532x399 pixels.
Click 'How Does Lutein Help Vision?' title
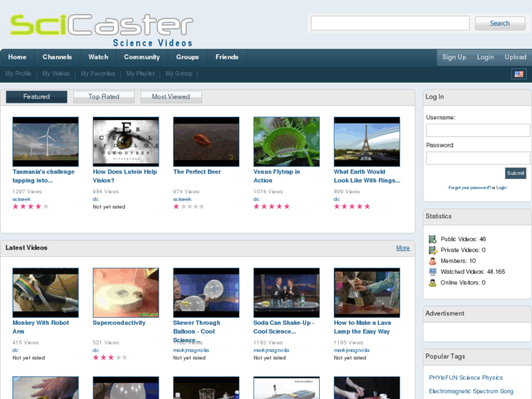point(125,176)
